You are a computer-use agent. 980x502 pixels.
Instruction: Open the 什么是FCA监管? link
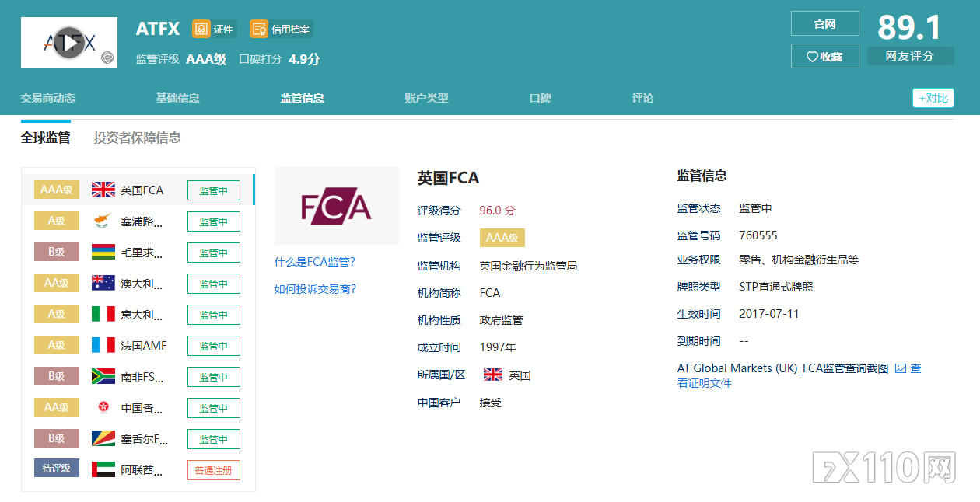tap(315, 262)
